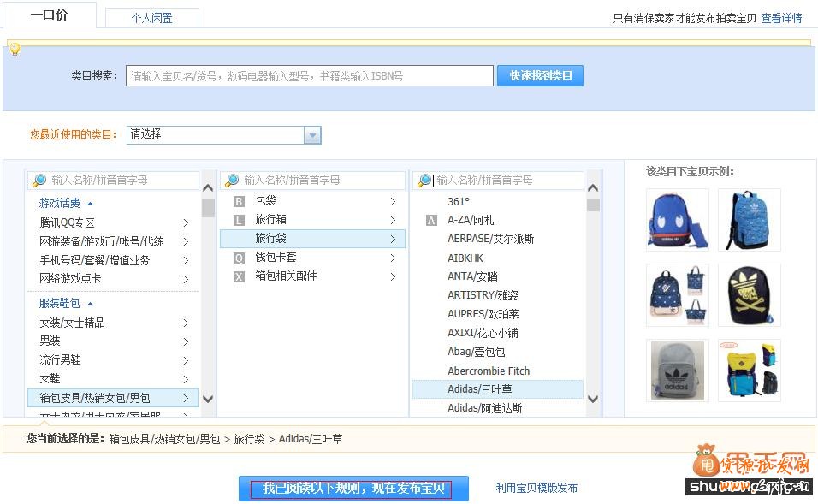Screen dimensions: 818x504
Task: Click the 'A' letter index icon beside A-ZA/阿札
Action: 431,220
